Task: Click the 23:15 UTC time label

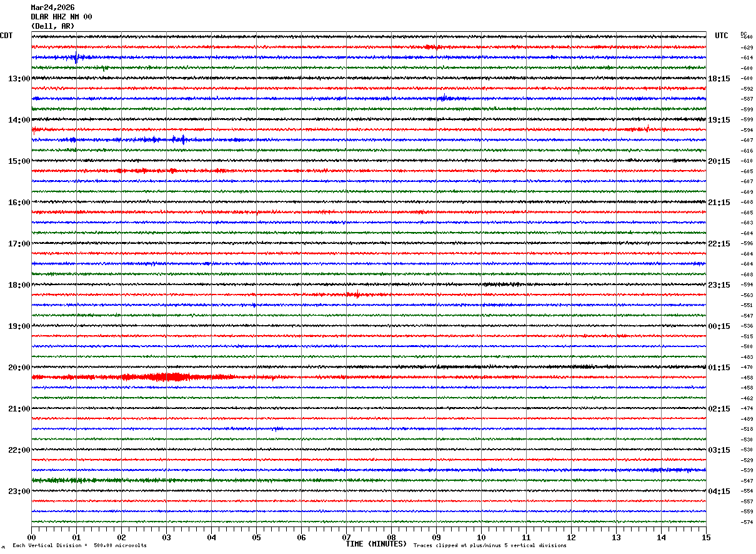Action: pos(719,285)
